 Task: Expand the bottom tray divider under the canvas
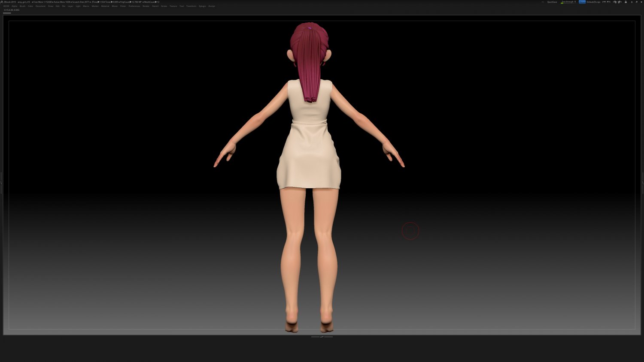(x=322, y=337)
